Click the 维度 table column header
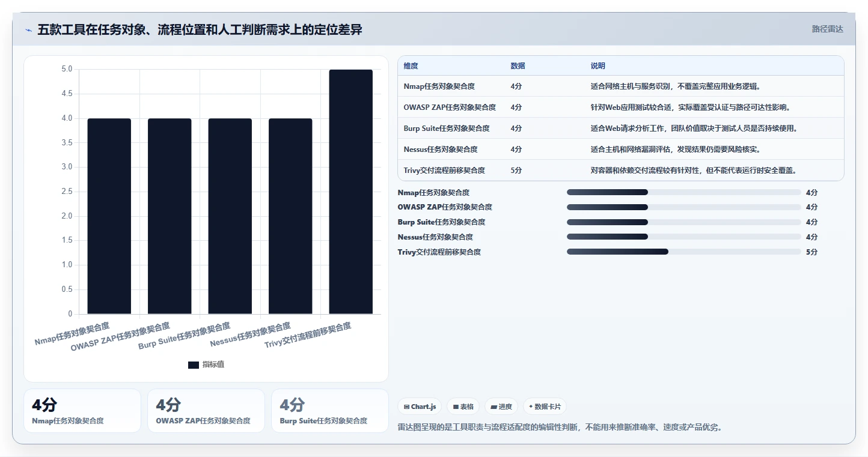 point(411,66)
